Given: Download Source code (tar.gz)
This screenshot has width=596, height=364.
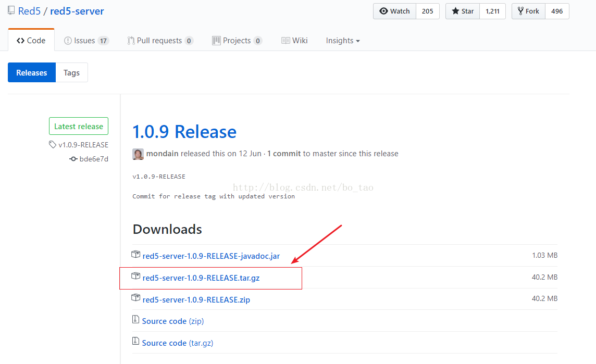Looking at the screenshot, I should (178, 343).
